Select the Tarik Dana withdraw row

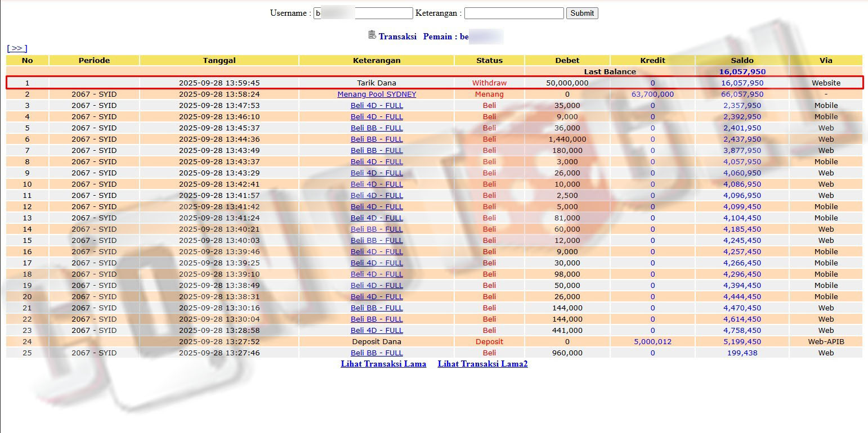(377, 83)
